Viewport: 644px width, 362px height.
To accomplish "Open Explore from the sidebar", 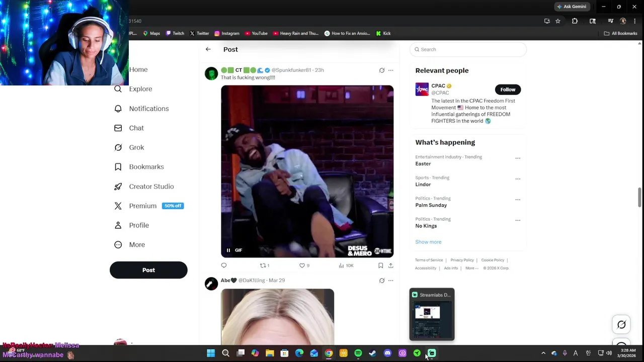I will 140,89.
